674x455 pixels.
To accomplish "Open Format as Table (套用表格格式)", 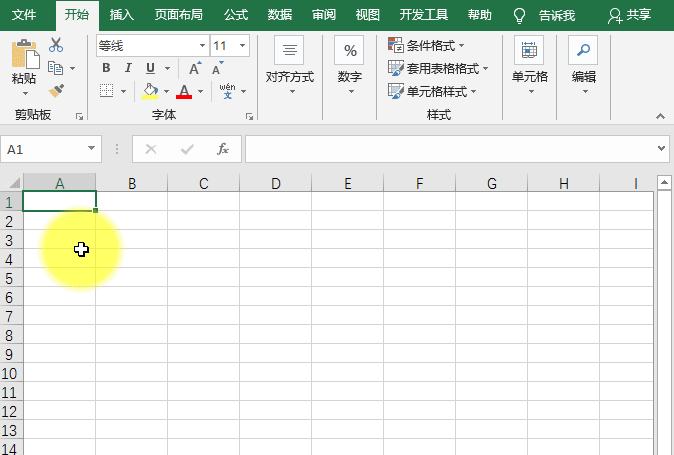I will click(x=438, y=68).
